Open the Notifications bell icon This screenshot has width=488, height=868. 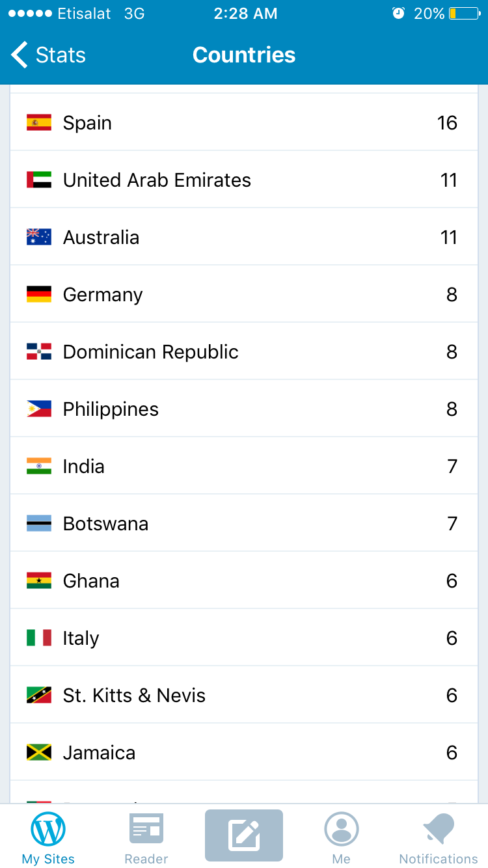[x=439, y=829]
